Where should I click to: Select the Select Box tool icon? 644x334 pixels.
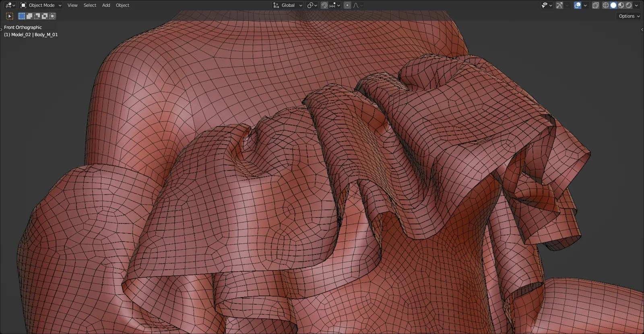10,16
